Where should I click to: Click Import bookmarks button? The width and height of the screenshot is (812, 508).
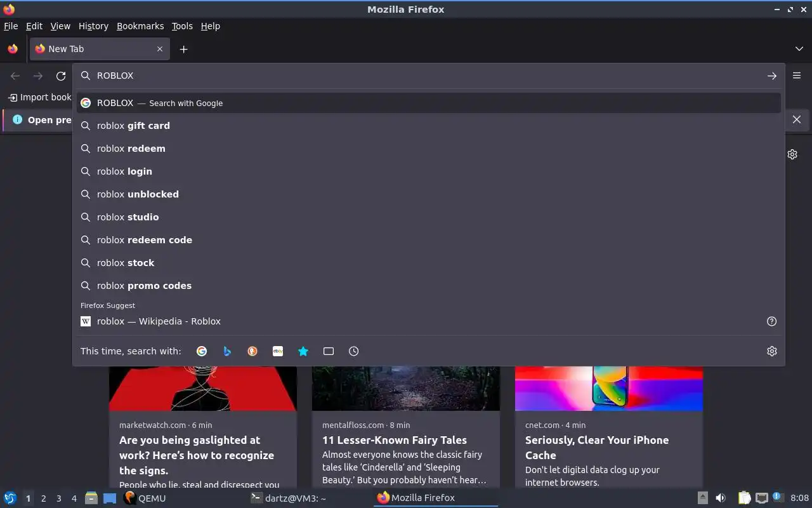pyautogui.click(x=39, y=97)
